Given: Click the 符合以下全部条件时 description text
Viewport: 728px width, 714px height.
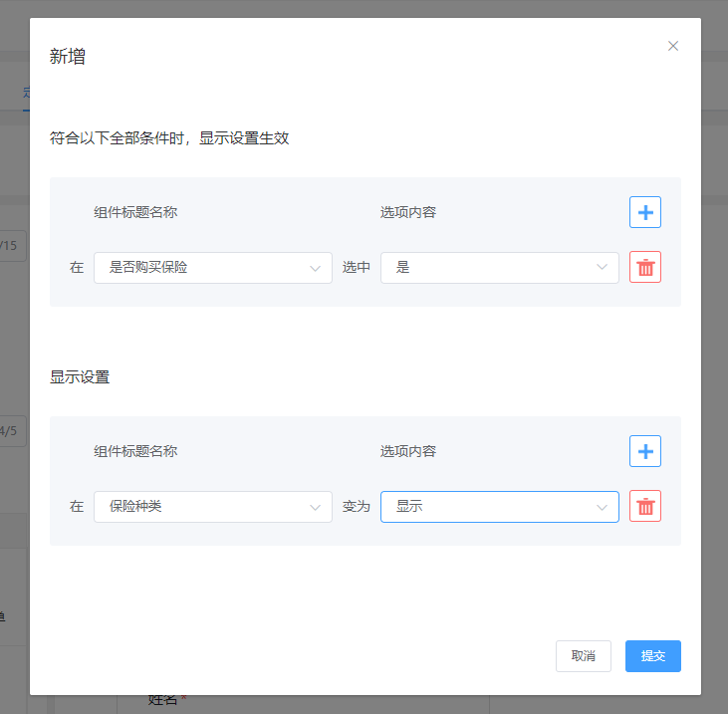Looking at the screenshot, I should tap(169, 138).
